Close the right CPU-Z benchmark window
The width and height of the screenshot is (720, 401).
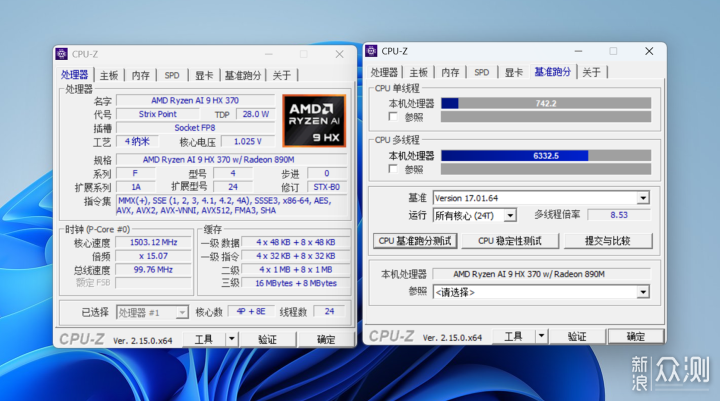pos(649,51)
